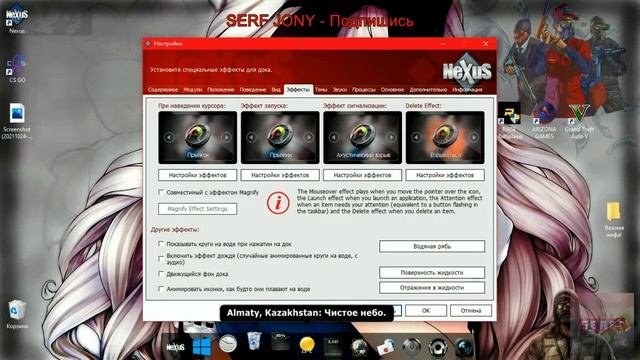Click the Водяная рябь button
The width and height of the screenshot is (640, 360).
(x=432, y=246)
